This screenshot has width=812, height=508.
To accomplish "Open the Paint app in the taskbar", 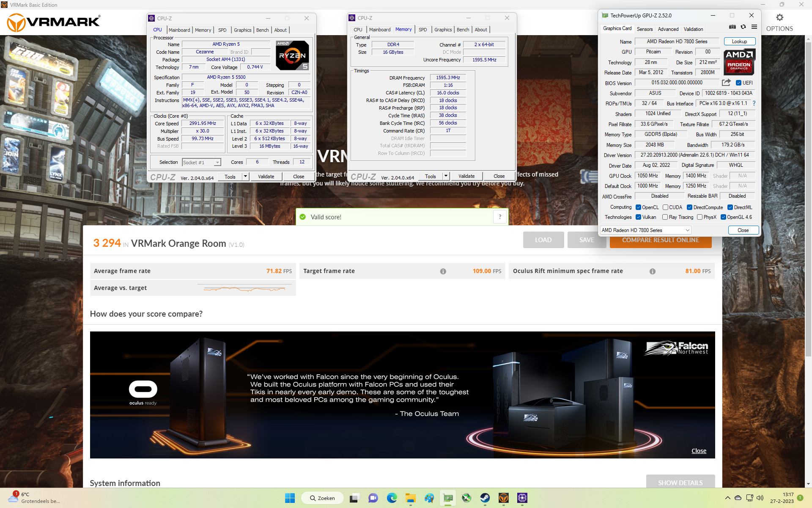I will coord(429,498).
